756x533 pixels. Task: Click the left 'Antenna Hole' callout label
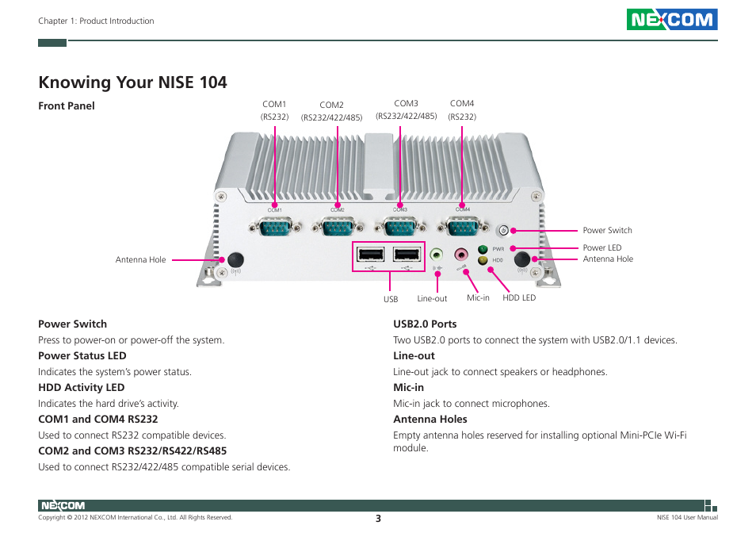click(140, 259)
